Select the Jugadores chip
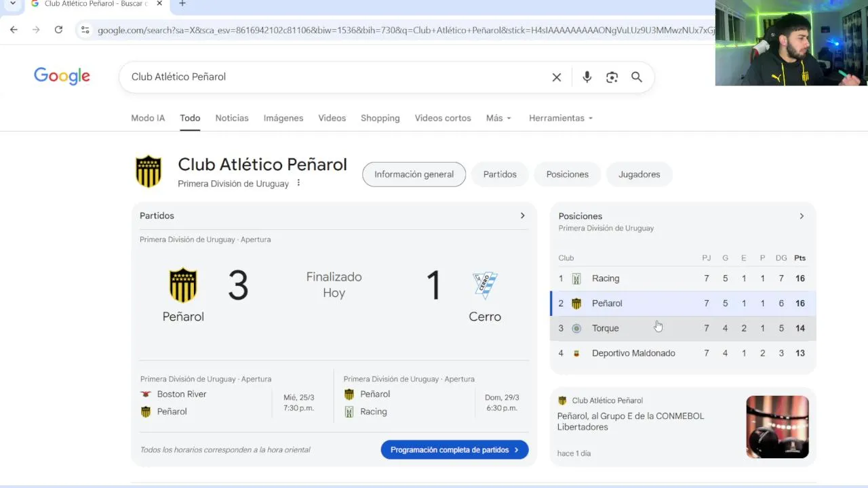Image resolution: width=868 pixels, height=488 pixels. (x=639, y=174)
